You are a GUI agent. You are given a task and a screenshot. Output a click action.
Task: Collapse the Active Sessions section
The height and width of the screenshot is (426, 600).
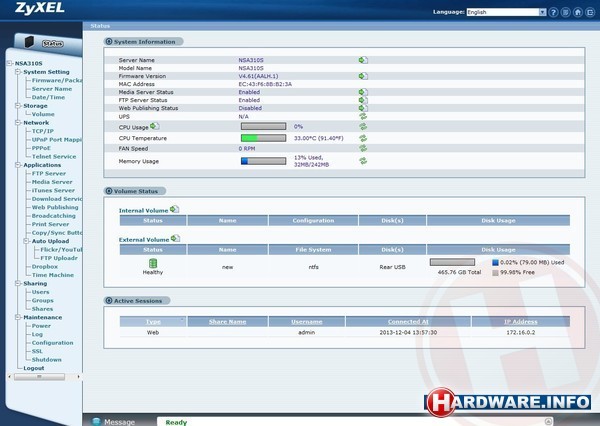109,301
